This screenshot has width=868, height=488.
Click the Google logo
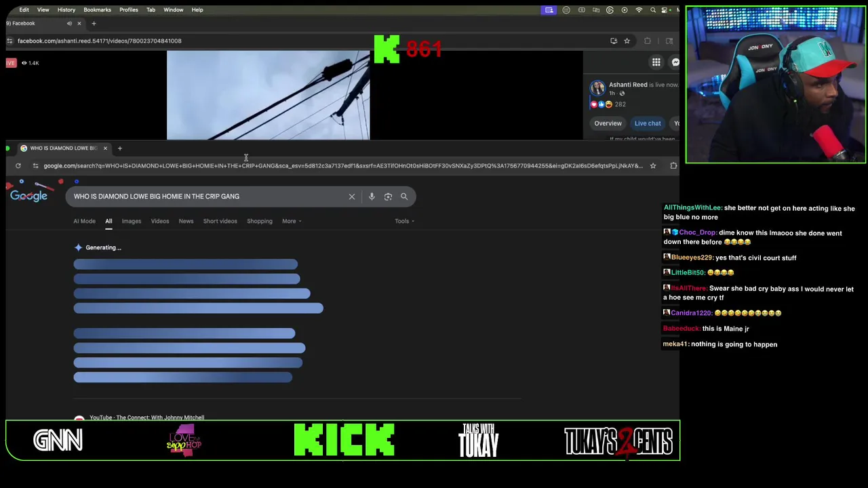(28, 196)
